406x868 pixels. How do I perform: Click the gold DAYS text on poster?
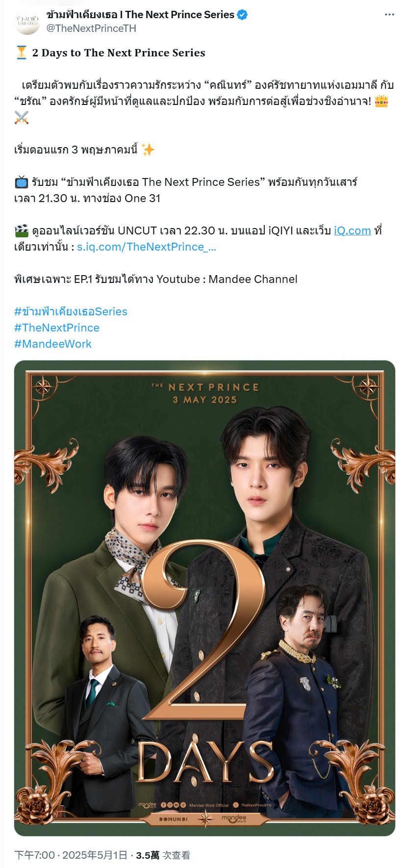point(205,761)
